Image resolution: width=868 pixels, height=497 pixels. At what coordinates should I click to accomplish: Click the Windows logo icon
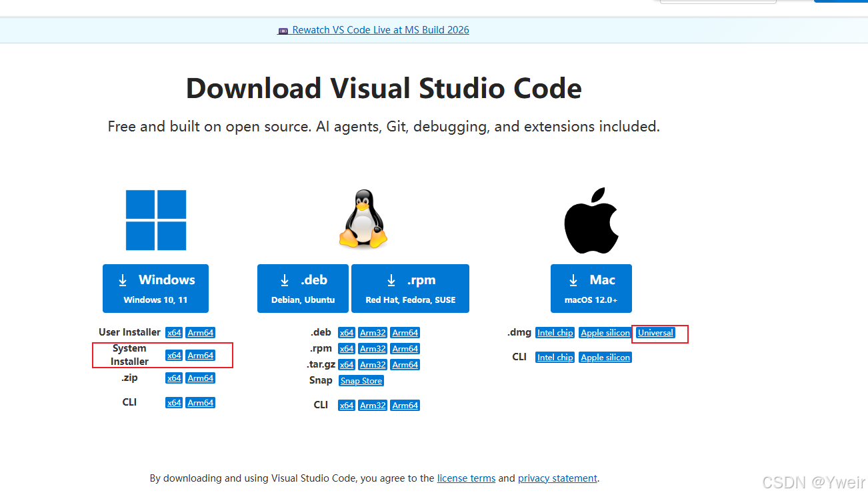point(156,220)
